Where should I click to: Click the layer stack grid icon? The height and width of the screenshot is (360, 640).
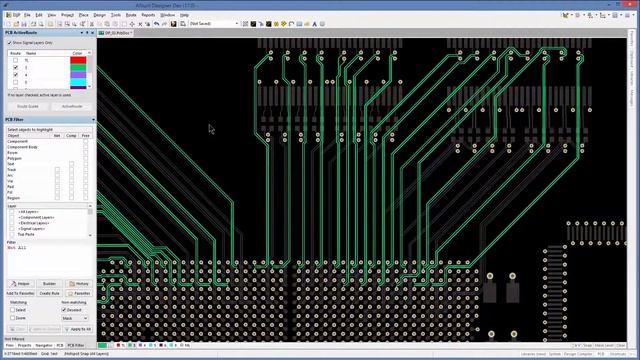(245, 24)
